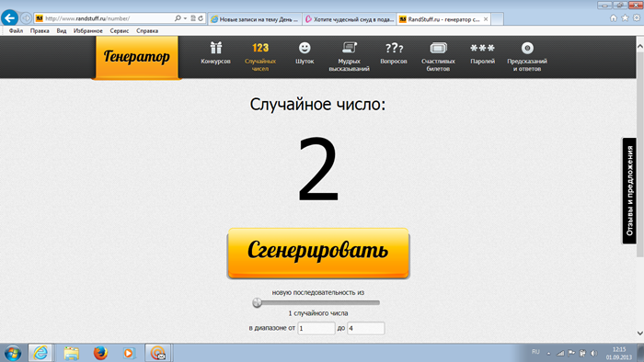The width and height of the screenshot is (644, 362).
Task: Open the Отзывы и предложения side tab
Action: (x=629, y=191)
